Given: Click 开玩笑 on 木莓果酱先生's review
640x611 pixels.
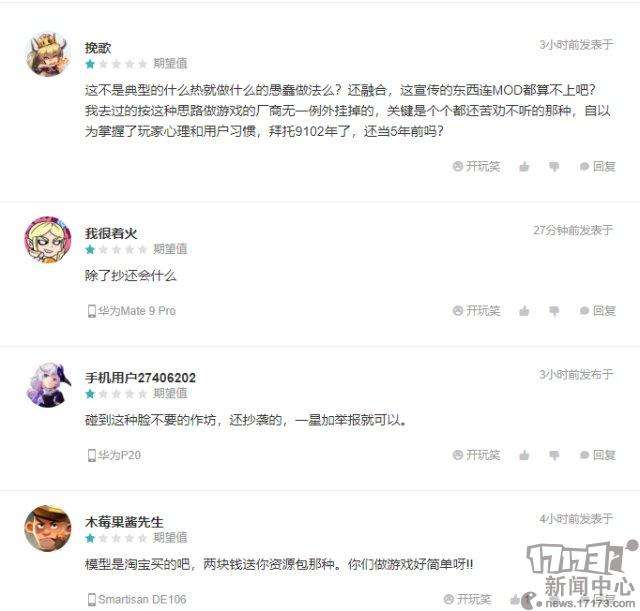Looking at the screenshot, I should pyautogui.click(x=467, y=599).
